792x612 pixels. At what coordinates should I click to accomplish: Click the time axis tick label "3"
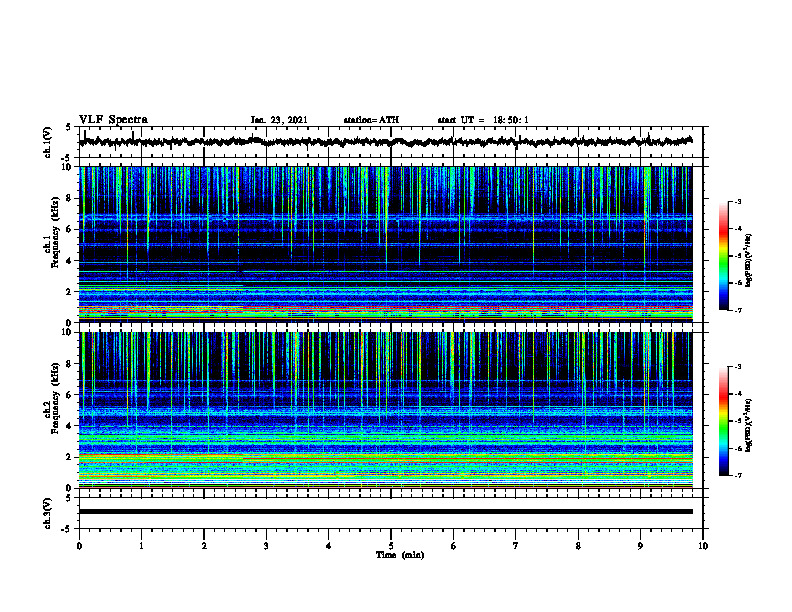click(x=266, y=546)
